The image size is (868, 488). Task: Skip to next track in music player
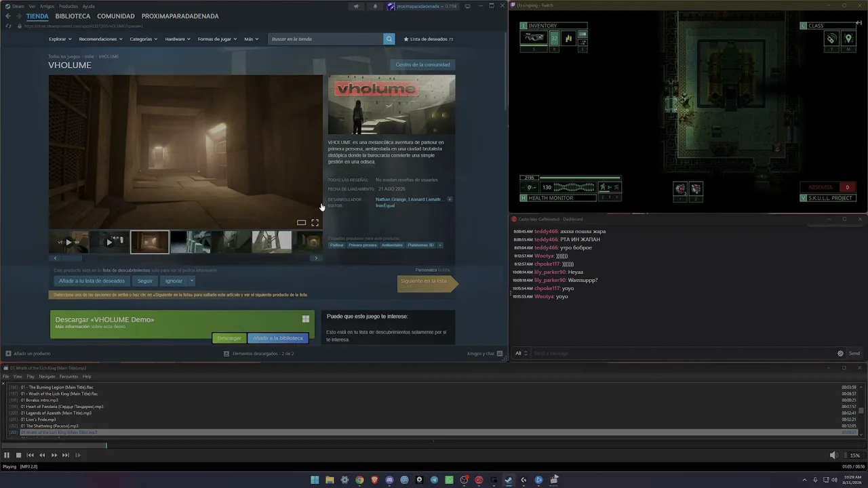coord(66,455)
